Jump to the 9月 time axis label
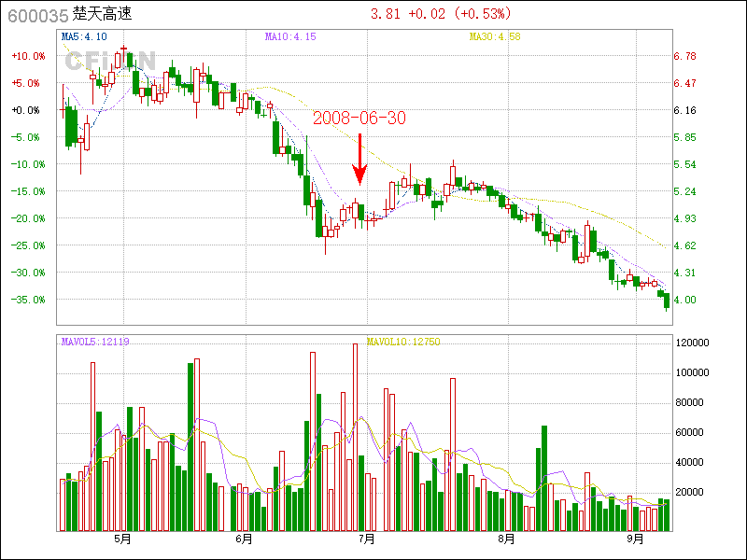The height and width of the screenshot is (560, 747). pyautogui.click(x=636, y=539)
